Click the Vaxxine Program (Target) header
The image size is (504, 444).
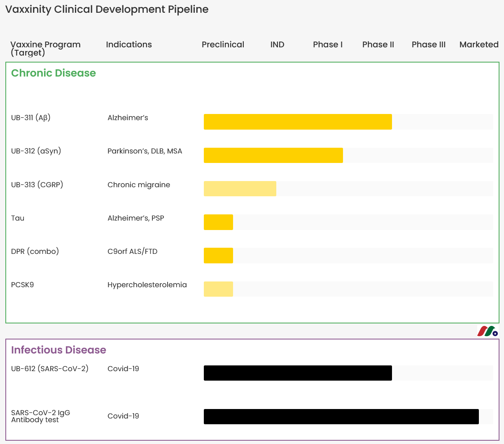coord(45,48)
